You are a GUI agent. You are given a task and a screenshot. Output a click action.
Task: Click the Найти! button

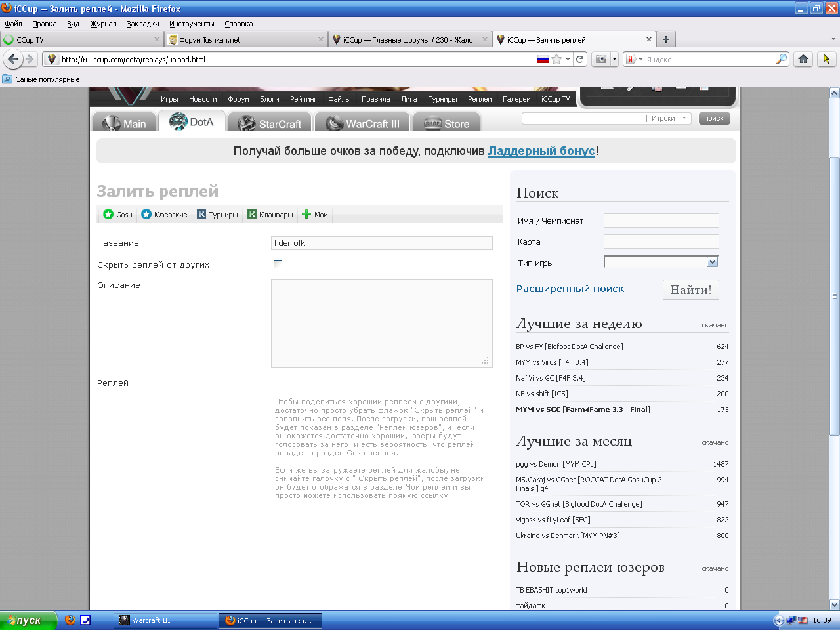[x=691, y=289]
